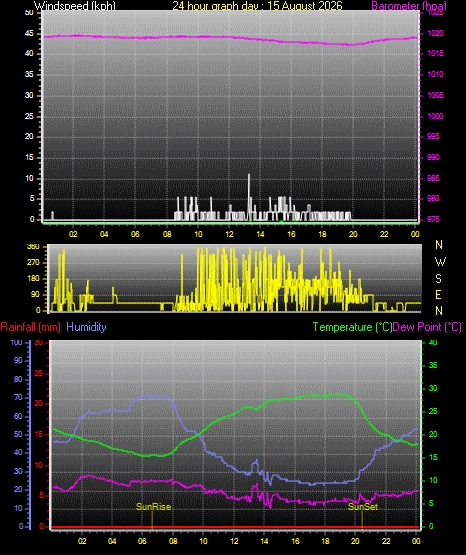Click the "14" hour label under temperature chart
This screenshot has height=555, width=466.
264,541
